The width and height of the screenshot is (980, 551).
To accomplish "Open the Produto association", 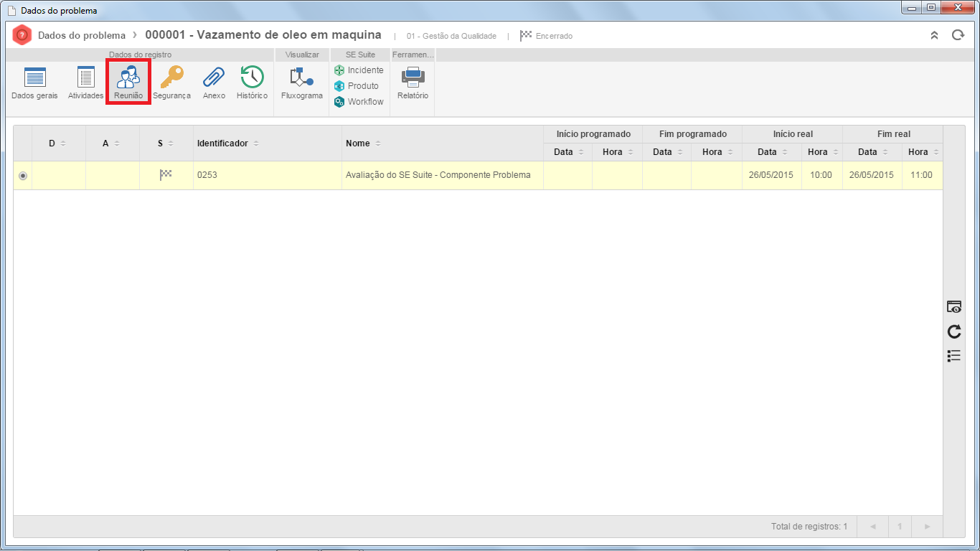I will (x=357, y=86).
